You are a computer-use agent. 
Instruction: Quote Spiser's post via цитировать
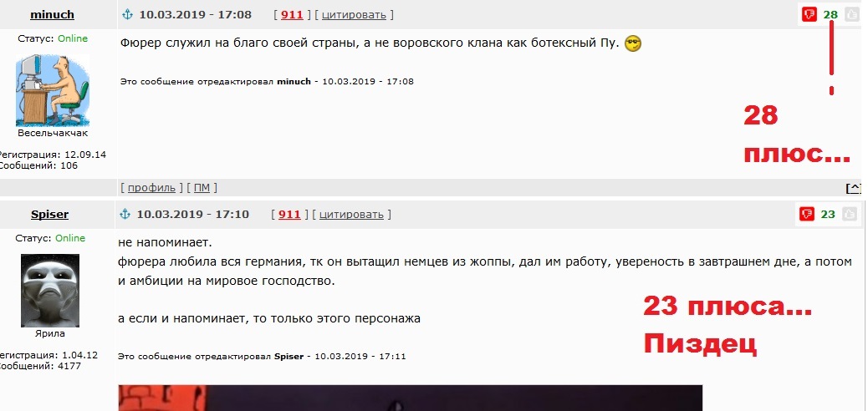351,214
